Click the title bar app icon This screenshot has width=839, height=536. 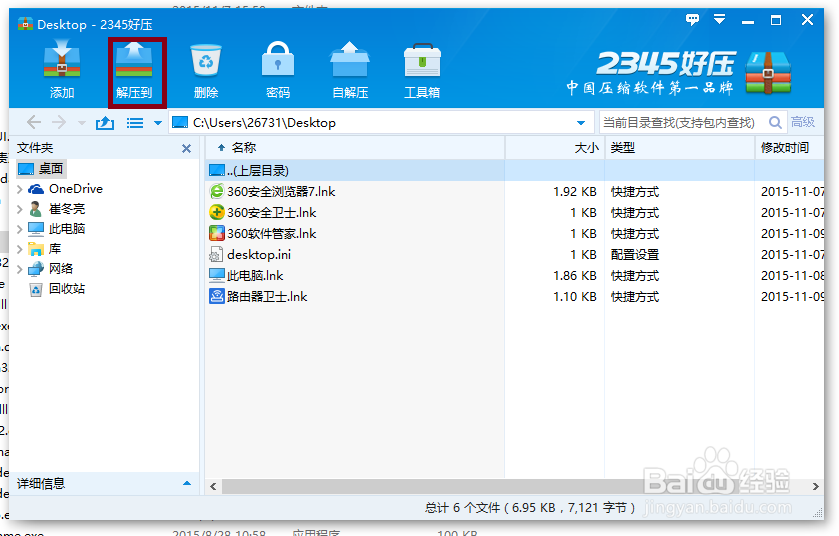pos(25,24)
